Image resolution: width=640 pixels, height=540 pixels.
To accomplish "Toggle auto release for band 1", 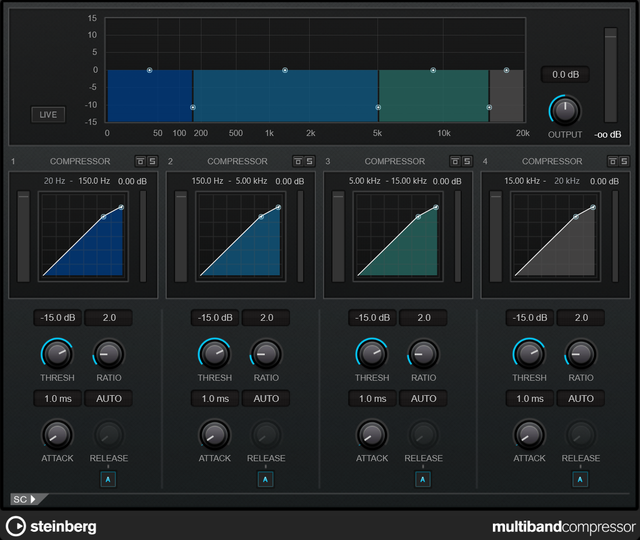I will click(108, 479).
